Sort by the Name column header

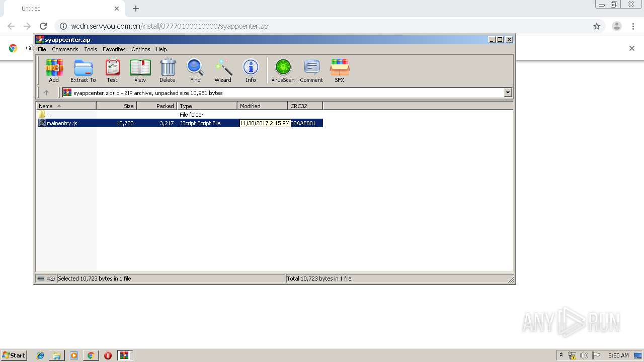click(66, 106)
